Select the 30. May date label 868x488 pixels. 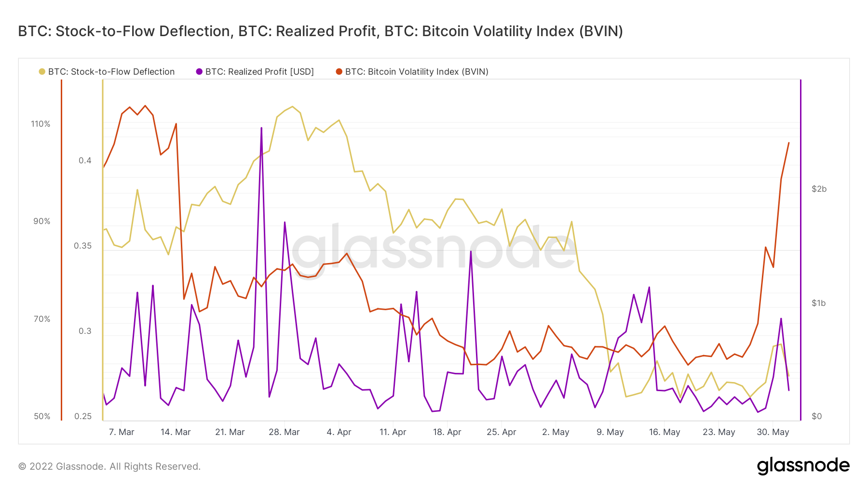click(773, 432)
